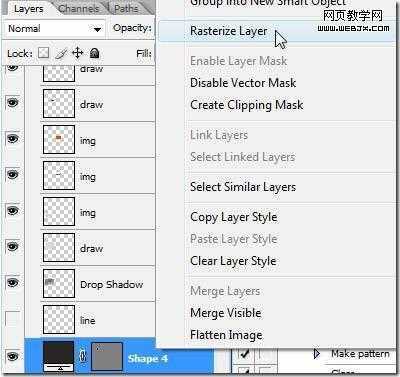
Task: Click the chain link icon on Shape 4
Action: [83, 357]
